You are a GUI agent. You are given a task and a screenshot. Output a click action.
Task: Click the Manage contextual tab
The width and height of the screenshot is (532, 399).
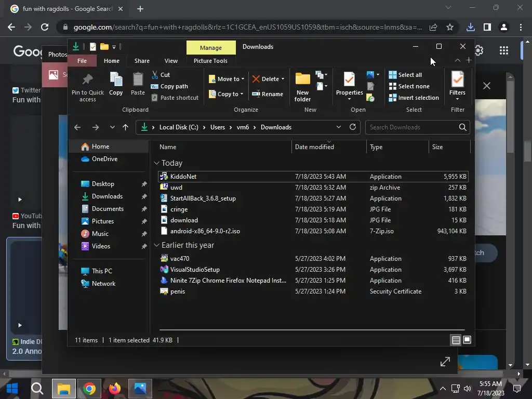tap(211, 48)
